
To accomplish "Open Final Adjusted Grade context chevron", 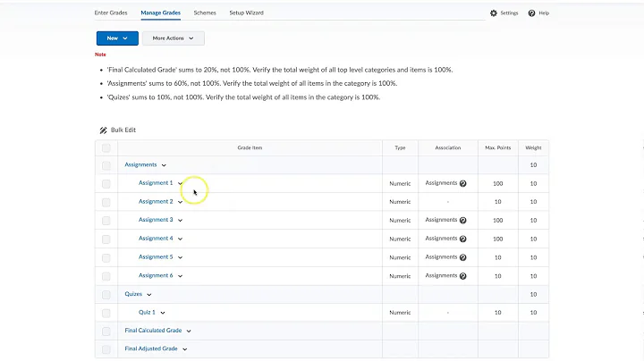I will pos(185,349).
